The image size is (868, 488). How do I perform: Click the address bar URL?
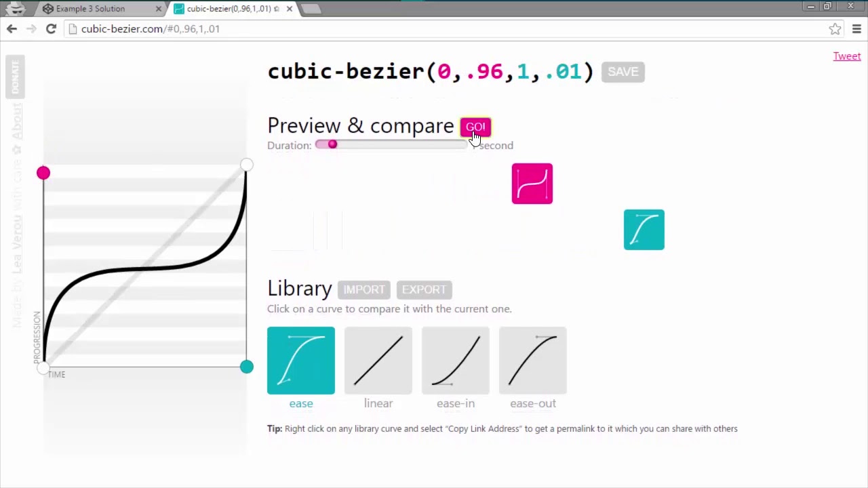click(x=151, y=29)
